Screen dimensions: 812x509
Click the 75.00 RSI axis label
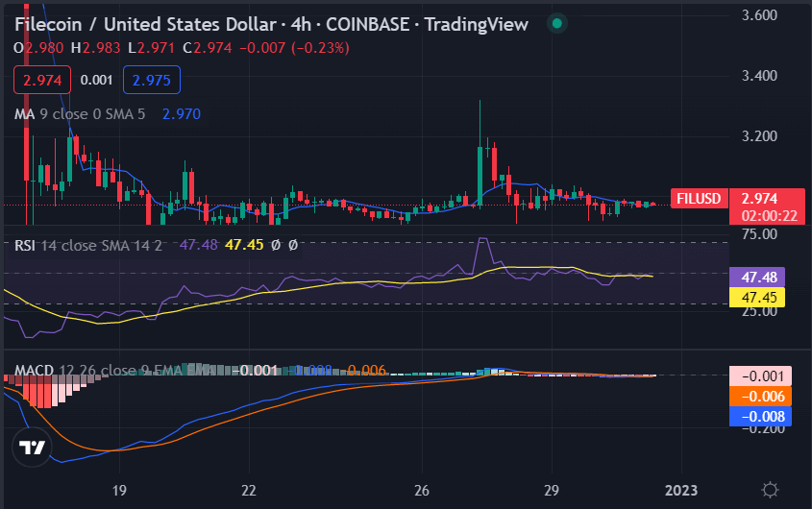[759, 234]
